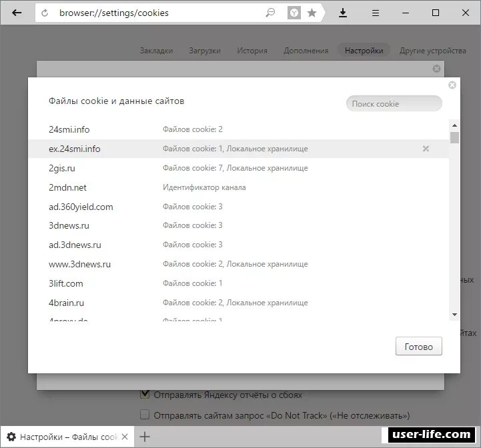481x448 pixels.
Task: Close the Настройки browser tab
Action: pos(125,437)
